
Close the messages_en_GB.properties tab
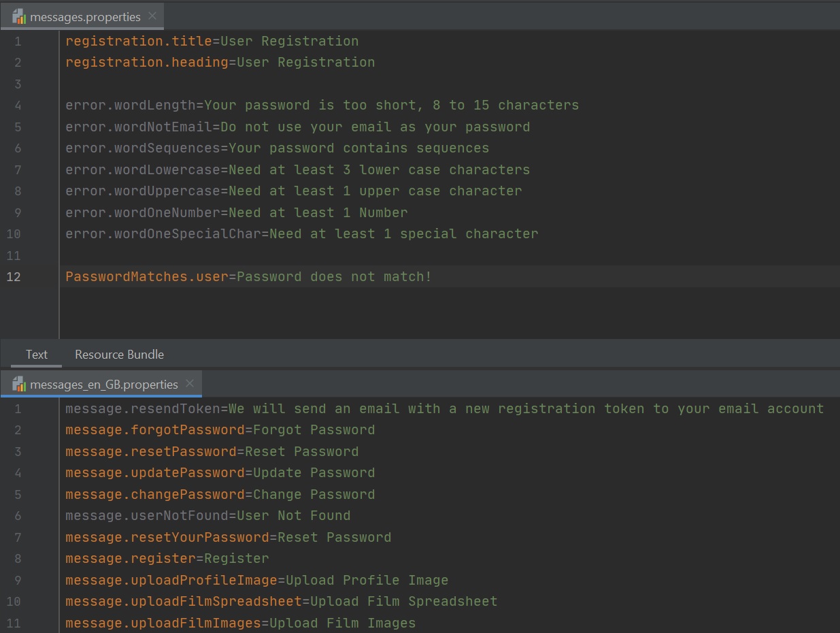[x=190, y=384]
